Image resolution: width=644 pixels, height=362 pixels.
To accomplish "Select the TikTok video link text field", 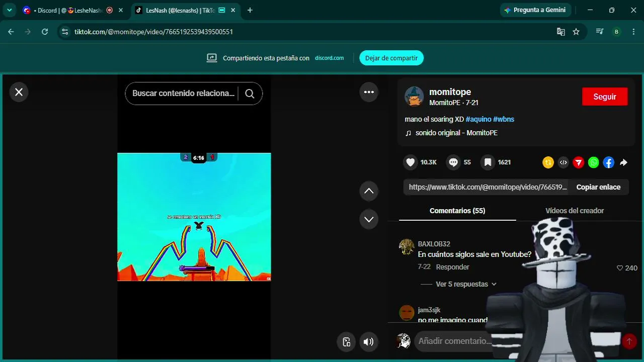I will coord(486,187).
